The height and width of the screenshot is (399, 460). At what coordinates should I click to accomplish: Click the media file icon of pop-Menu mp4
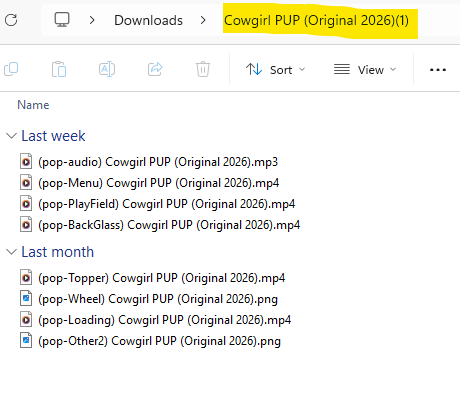(26, 183)
